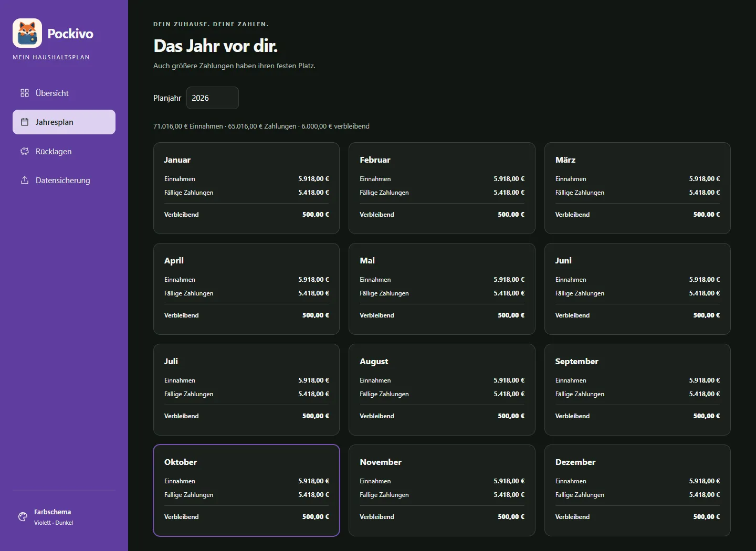Screen dimensions: 756x551
Task: Open the November month card
Action: click(442, 490)
